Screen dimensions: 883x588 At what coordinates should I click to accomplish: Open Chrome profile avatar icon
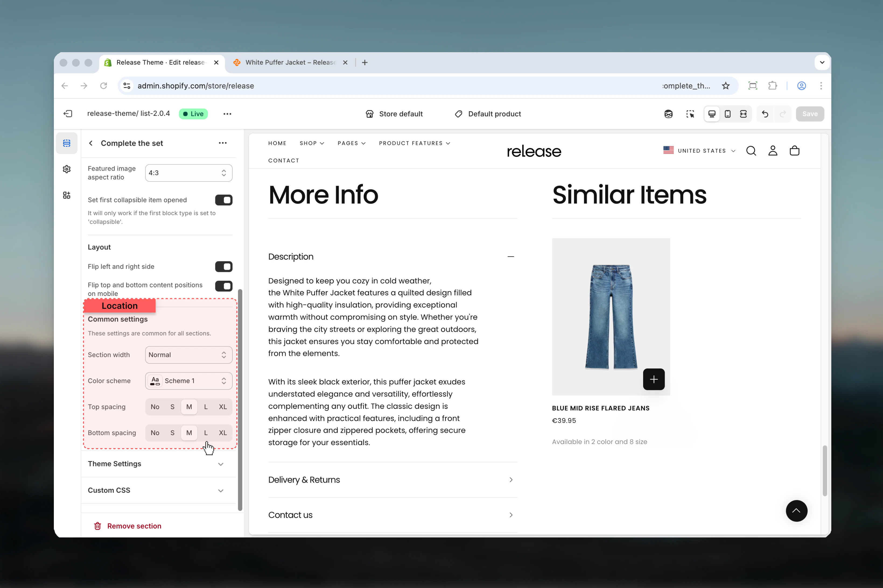(801, 86)
